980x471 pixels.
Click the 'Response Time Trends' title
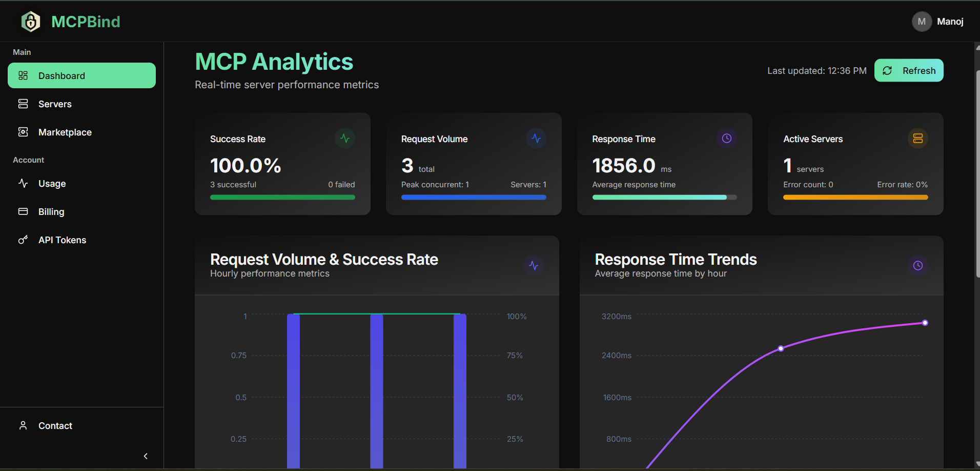[x=676, y=259]
